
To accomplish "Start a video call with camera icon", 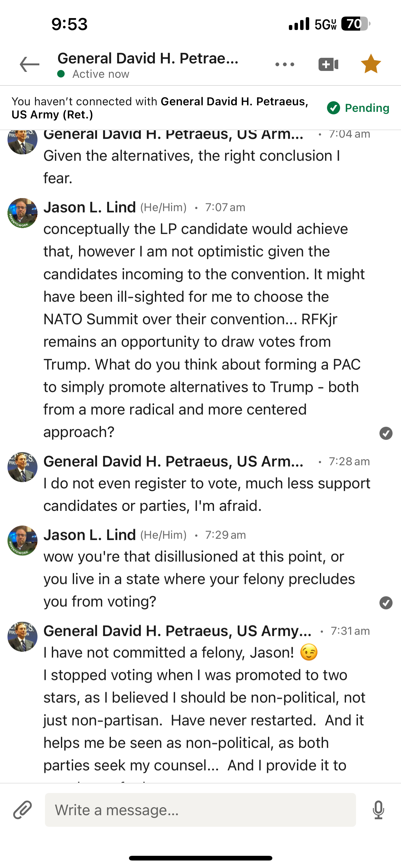I will point(328,64).
